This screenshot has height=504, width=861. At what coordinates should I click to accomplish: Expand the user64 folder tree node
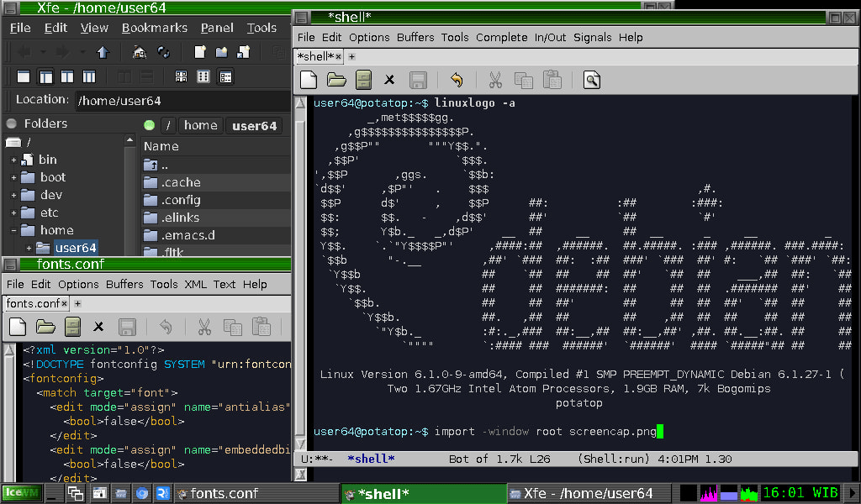click(29, 248)
